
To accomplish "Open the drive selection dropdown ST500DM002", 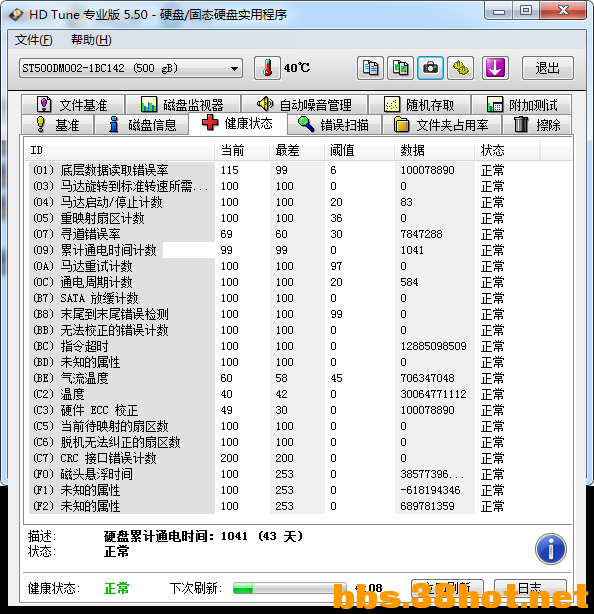I will [131, 69].
